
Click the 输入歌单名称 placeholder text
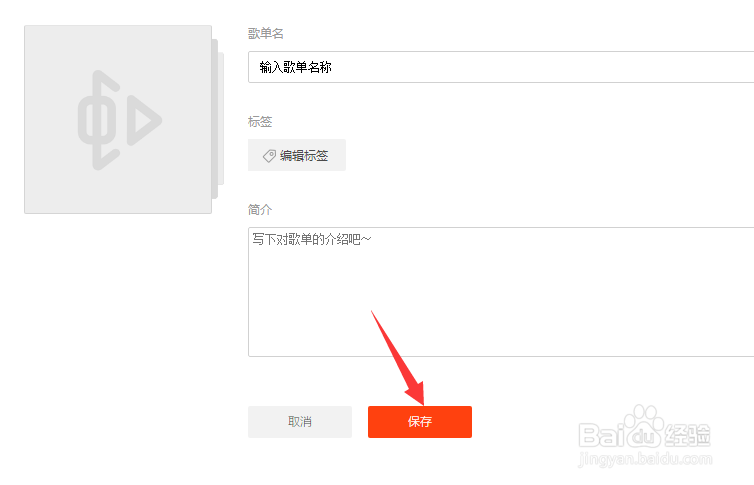tap(295, 67)
